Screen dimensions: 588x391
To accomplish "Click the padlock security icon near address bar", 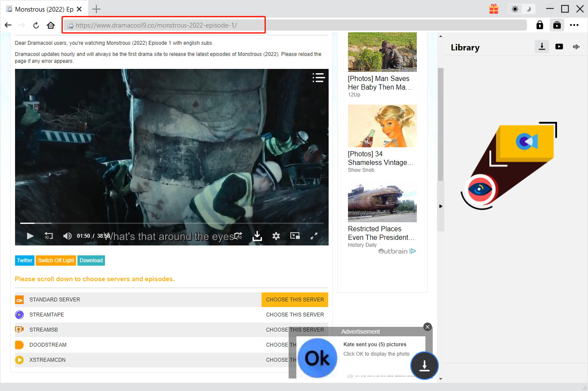I will coord(539,25).
